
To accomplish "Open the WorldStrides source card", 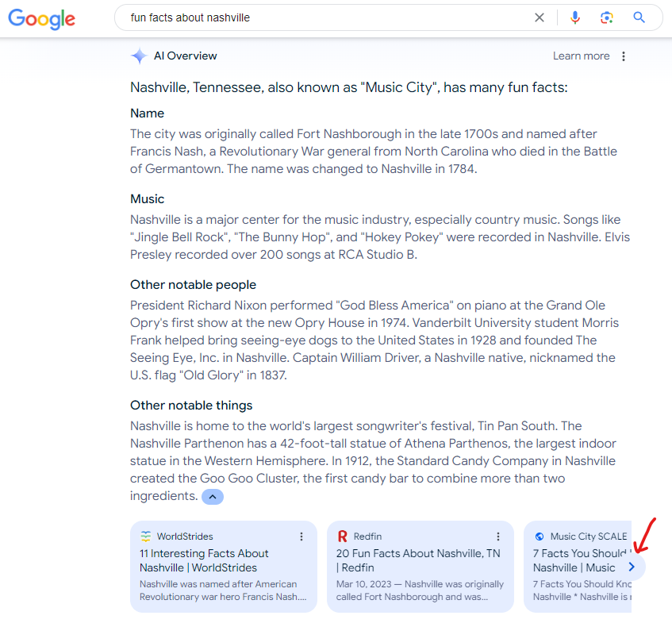I will click(x=224, y=567).
